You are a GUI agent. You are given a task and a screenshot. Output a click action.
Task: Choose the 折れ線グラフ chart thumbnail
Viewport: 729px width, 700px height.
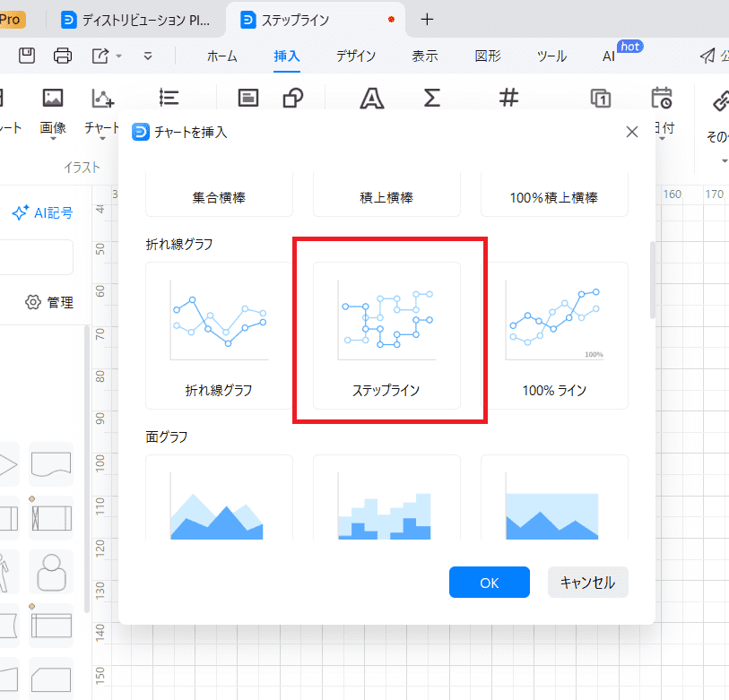tap(219, 334)
